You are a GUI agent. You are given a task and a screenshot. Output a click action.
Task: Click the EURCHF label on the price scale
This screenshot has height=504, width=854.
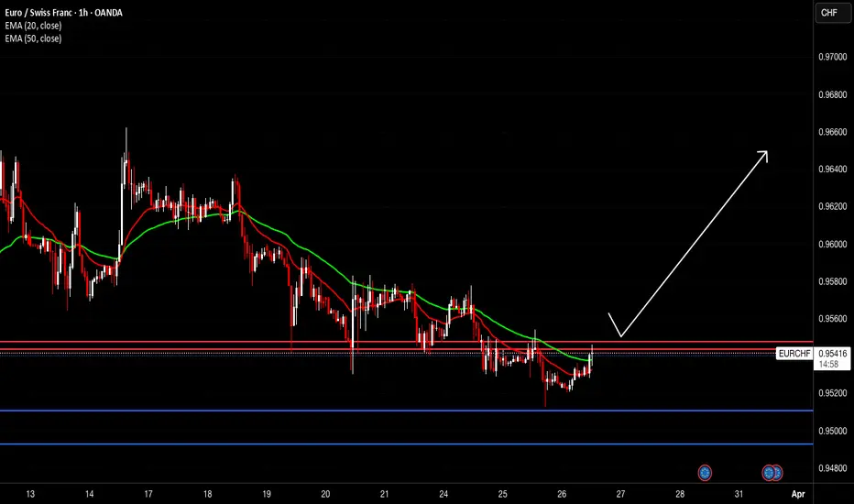(x=794, y=354)
